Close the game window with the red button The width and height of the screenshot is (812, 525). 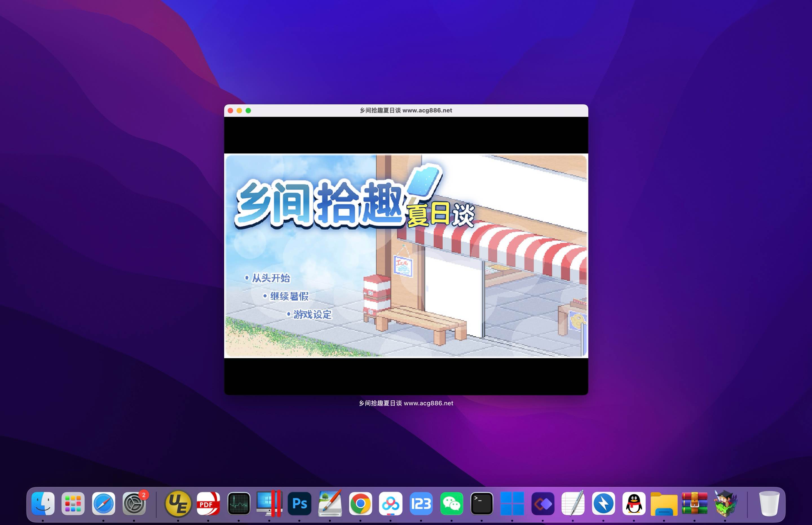click(x=230, y=111)
